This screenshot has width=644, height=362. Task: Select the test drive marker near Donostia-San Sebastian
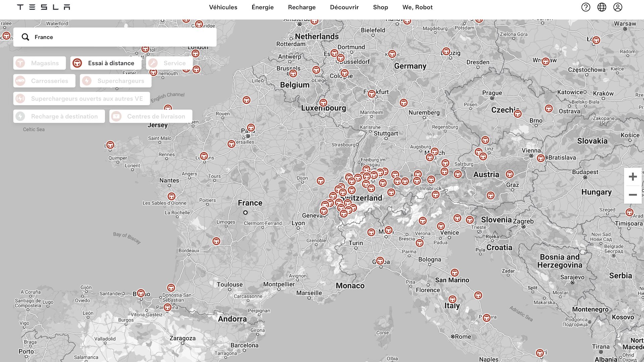tap(171, 288)
